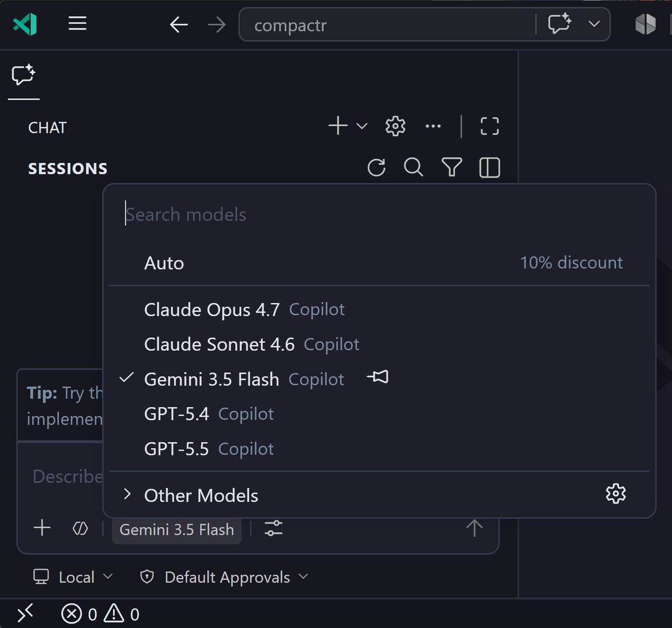Image resolution: width=672 pixels, height=628 pixels.
Task: Toggle the sessions side-by-side layout icon
Action: click(489, 167)
